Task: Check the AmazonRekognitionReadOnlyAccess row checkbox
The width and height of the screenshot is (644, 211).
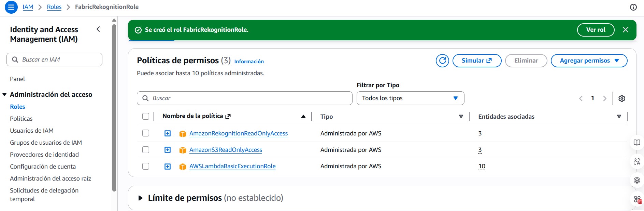Action: click(146, 133)
